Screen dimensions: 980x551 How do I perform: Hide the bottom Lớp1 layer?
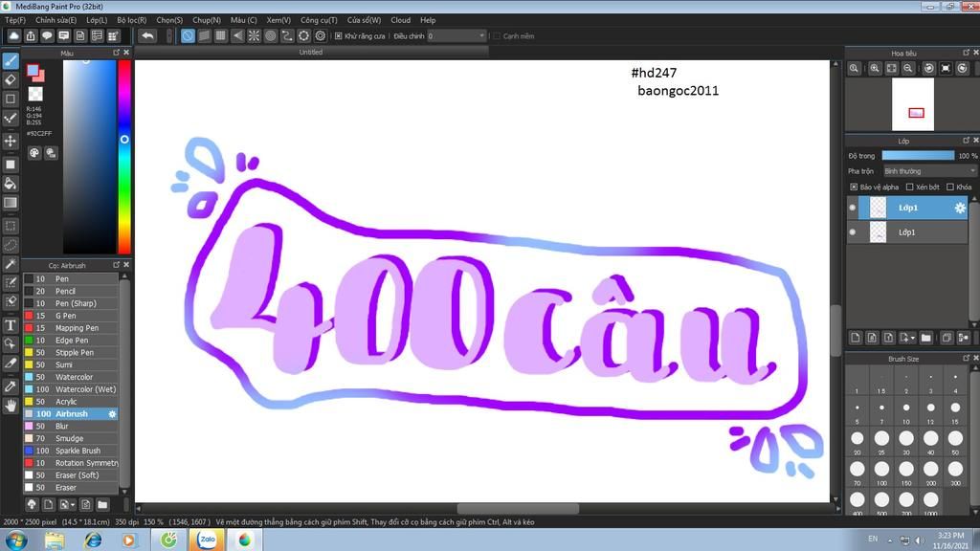click(853, 232)
